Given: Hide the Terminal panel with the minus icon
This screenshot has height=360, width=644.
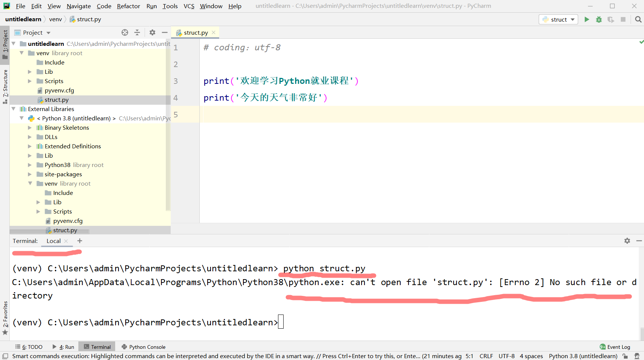Looking at the screenshot, I should [x=639, y=241].
